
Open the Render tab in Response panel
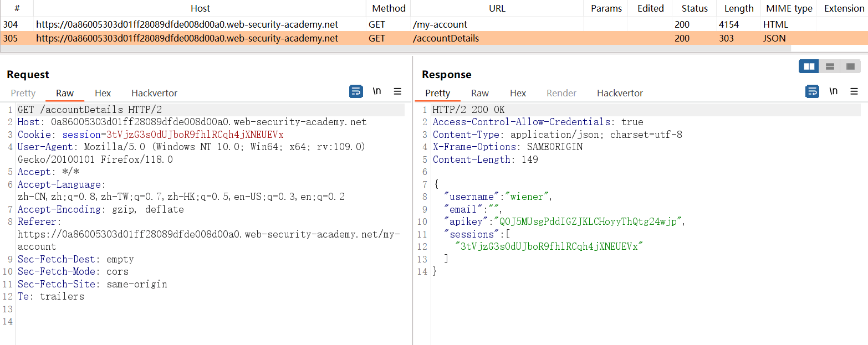(561, 93)
